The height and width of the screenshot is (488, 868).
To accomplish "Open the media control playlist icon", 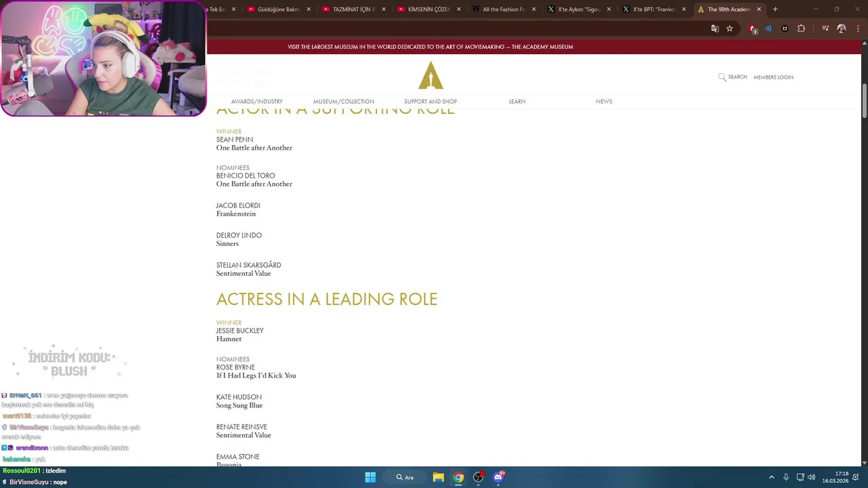I will pos(825,28).
